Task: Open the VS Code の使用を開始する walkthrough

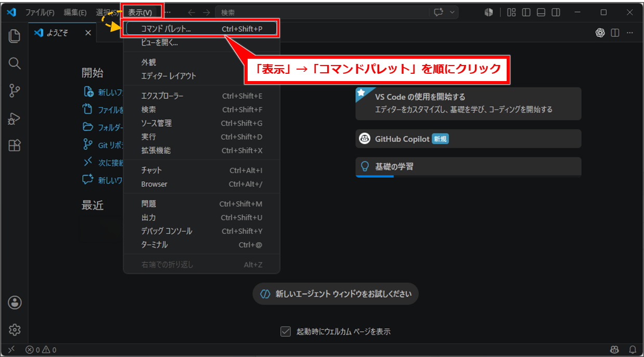Action: click(x=468, y=103)
